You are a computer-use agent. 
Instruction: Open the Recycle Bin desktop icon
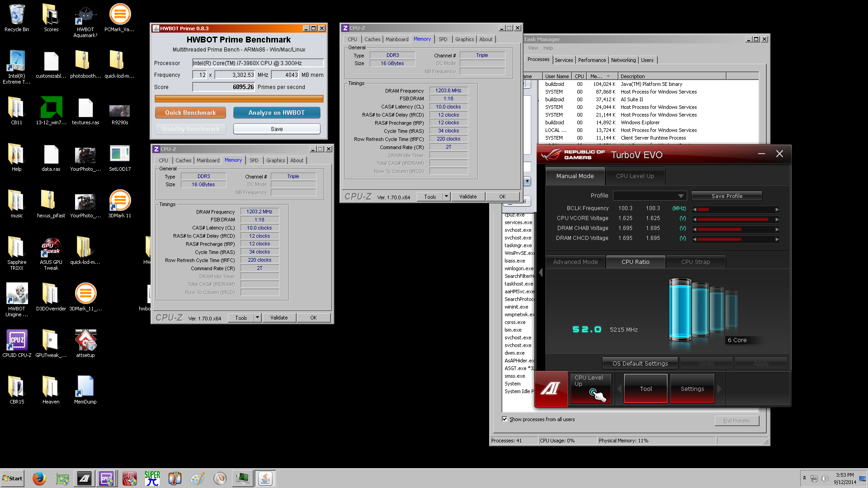tap(17, 18)
